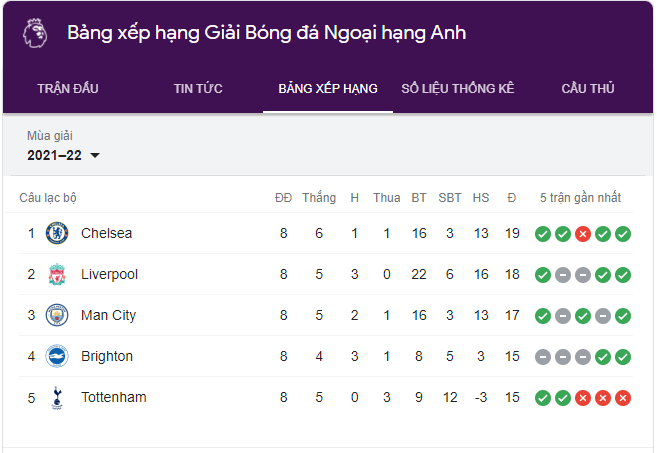
Task: Go to SỐ LIỆU THỐNG KÊ tab
Action: [458, 89]
